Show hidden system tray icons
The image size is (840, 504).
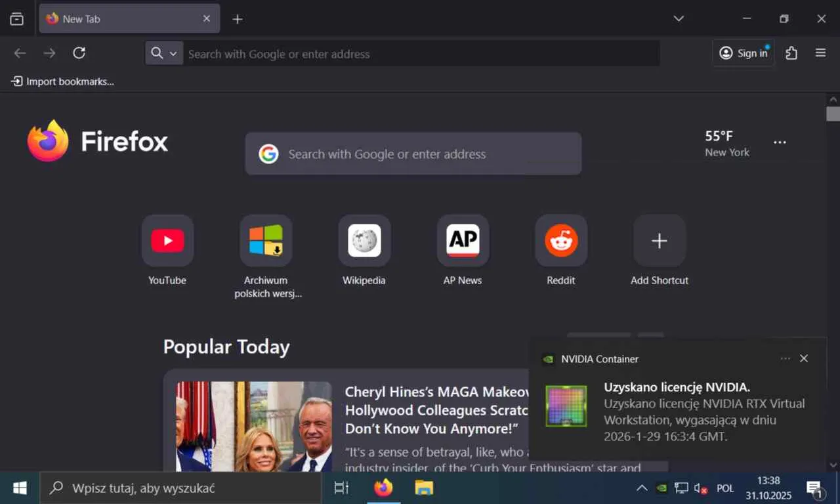click(642, 488)
